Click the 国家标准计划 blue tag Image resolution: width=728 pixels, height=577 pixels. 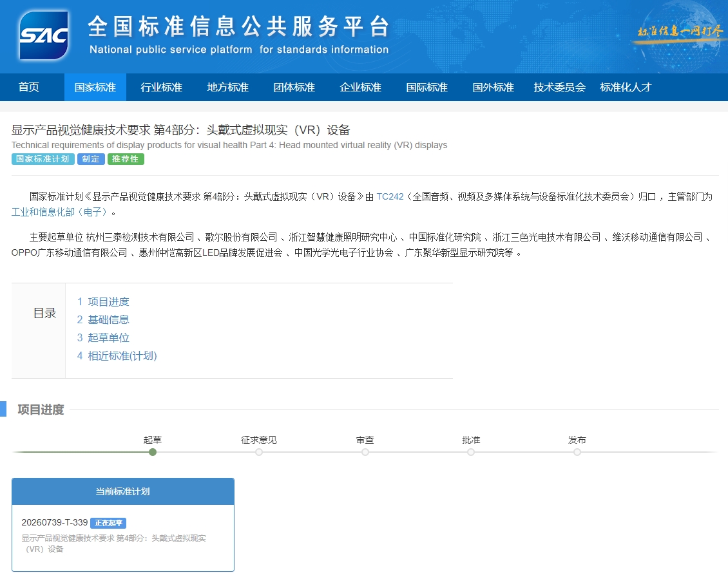coord(43,159)
